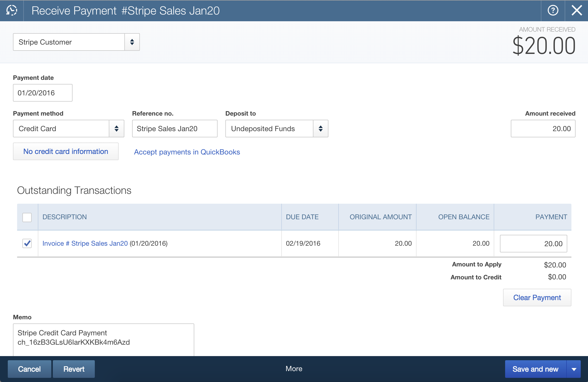Uncheck the Stripe Sales Jan20 invoice checkbox
Image resolution: width=588 pixels, height=382 pixels.
tap(27, 243)
